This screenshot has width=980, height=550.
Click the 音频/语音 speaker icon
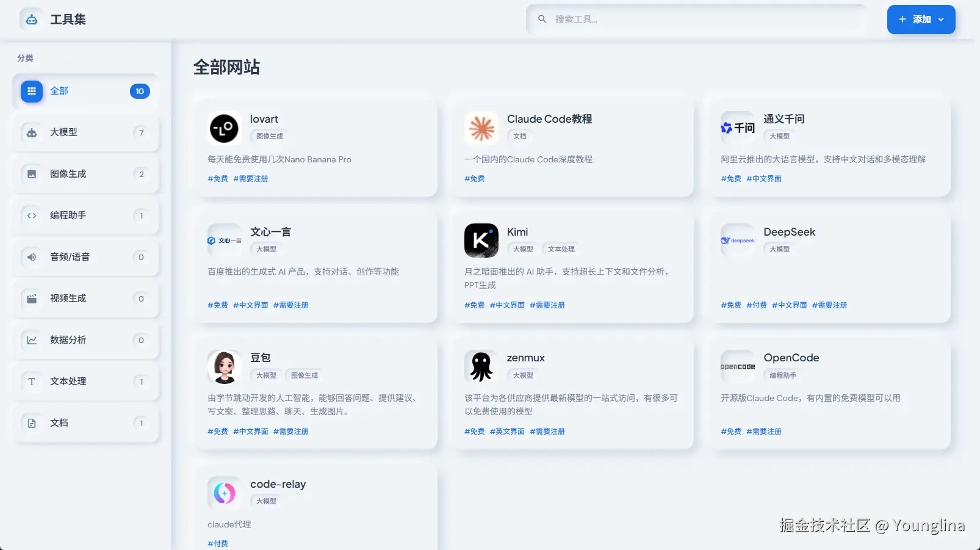point(32,257)
